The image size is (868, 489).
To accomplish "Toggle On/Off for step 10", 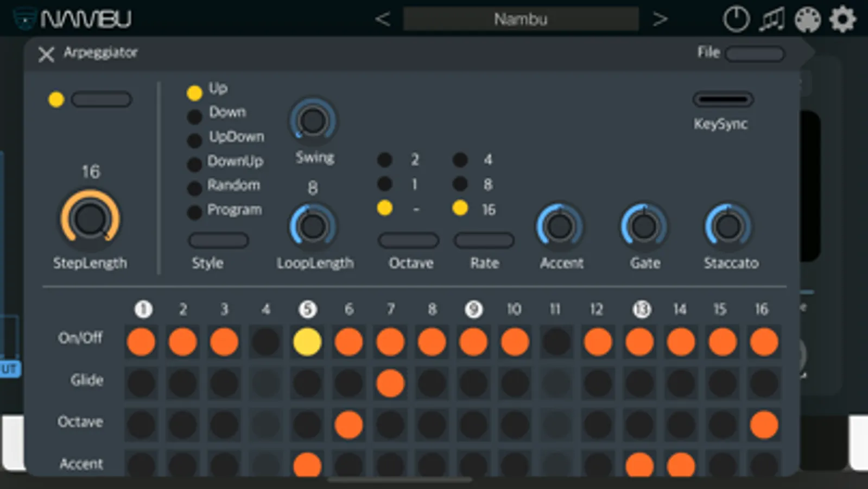I will [515, 342].
